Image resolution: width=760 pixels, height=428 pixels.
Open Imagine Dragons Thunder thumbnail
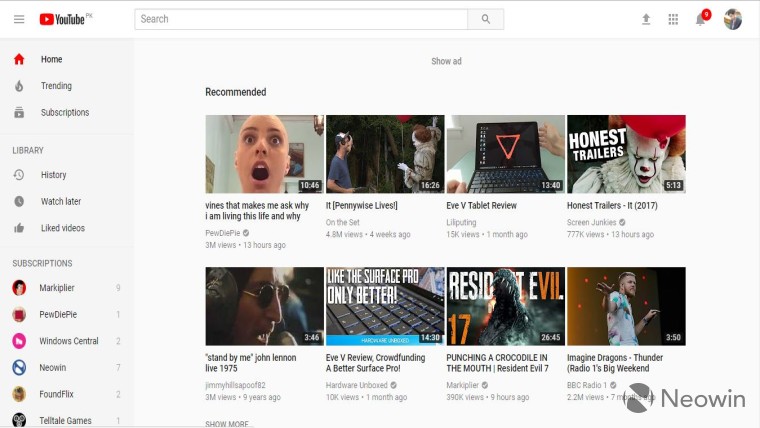pyautogui.click(x=626, y=306)
